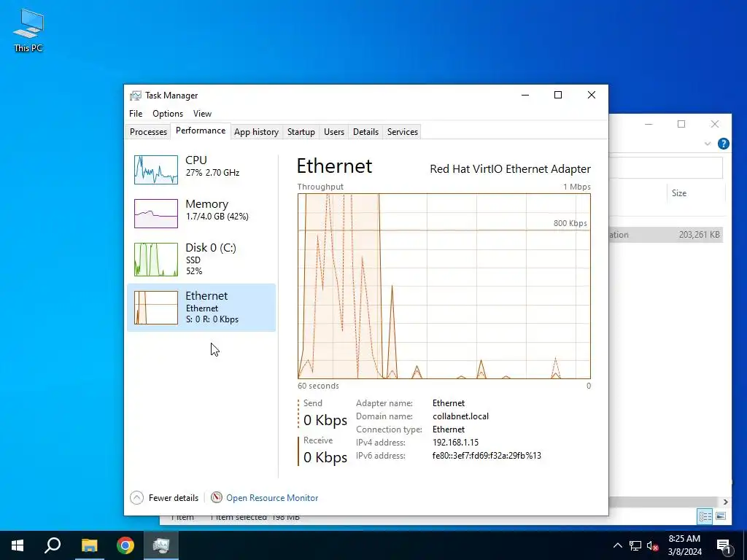Select the Ethernet sidebar graph thumbnail

click(x=156, y=308)
